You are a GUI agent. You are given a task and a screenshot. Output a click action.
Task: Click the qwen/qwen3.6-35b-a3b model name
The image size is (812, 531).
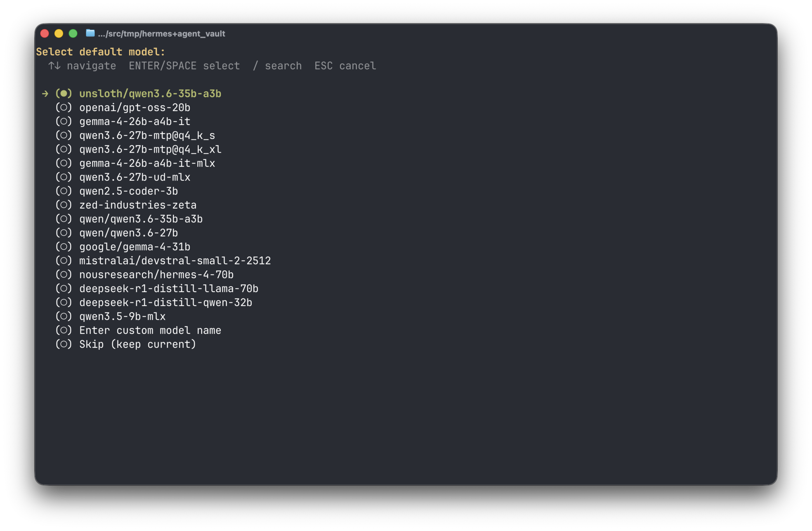click(x=141, y=219)
